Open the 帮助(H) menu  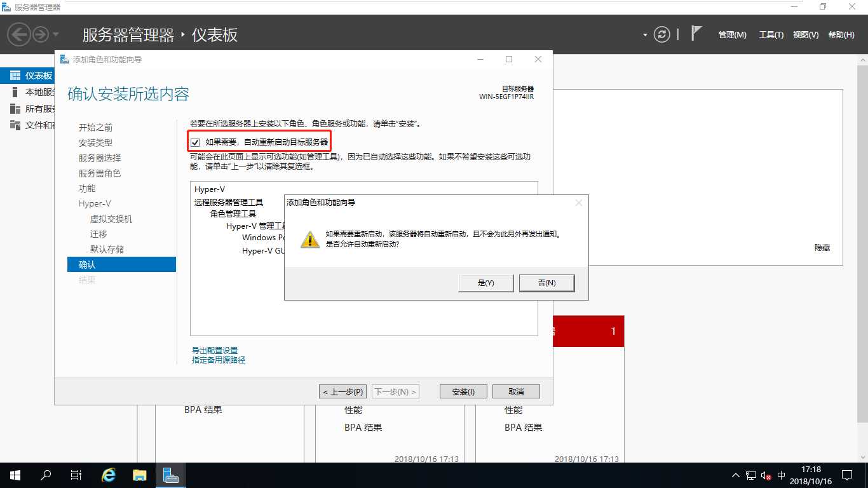[x=841, y=35]
